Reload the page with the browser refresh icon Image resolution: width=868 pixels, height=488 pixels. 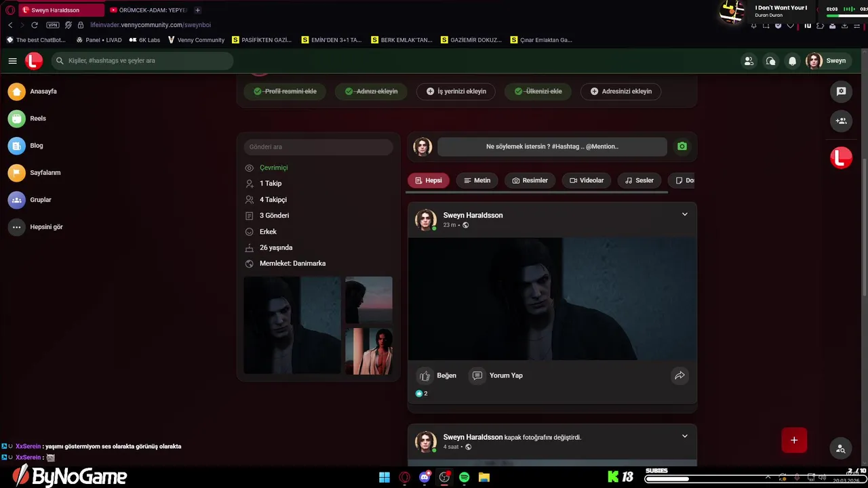coord(35,25)
